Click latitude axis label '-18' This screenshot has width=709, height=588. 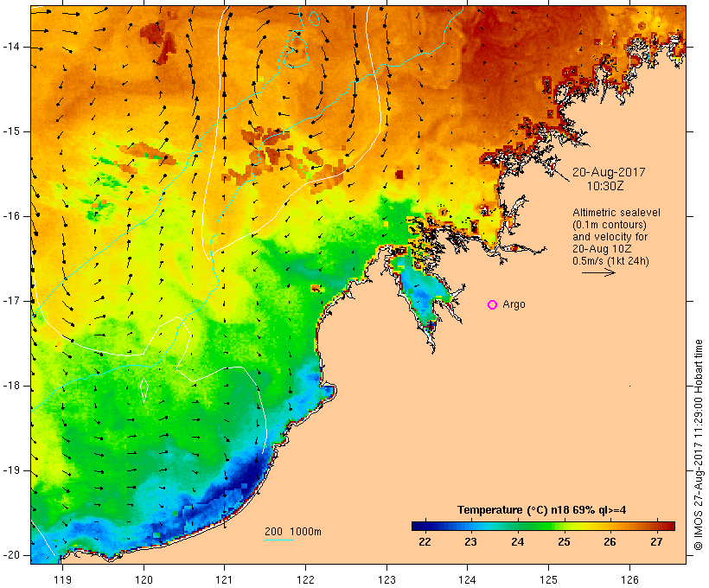coord(10,386)
